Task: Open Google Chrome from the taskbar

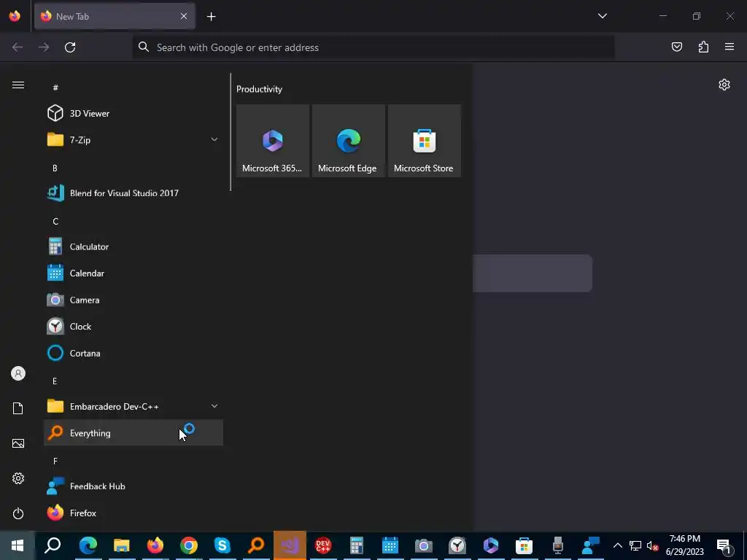Action: [189, 545]
